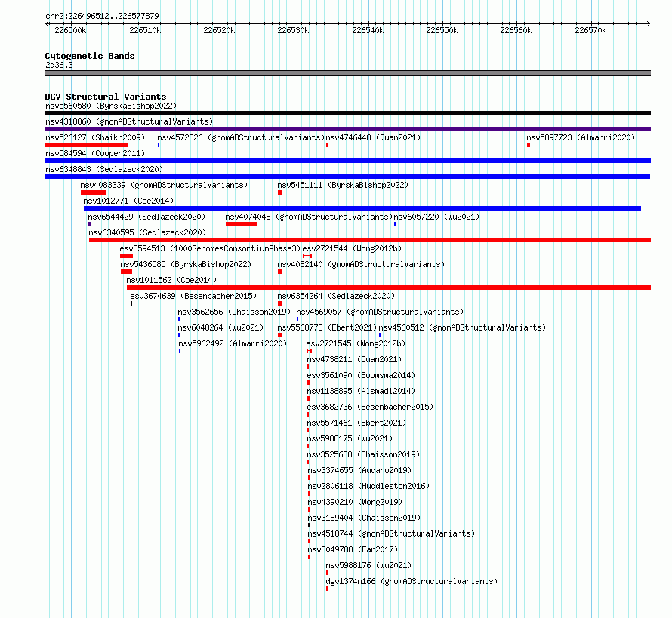Screen dimensions: 672x618
Task: Click esv2721544 (Wong2012b) label
Action: click(352, 248)
